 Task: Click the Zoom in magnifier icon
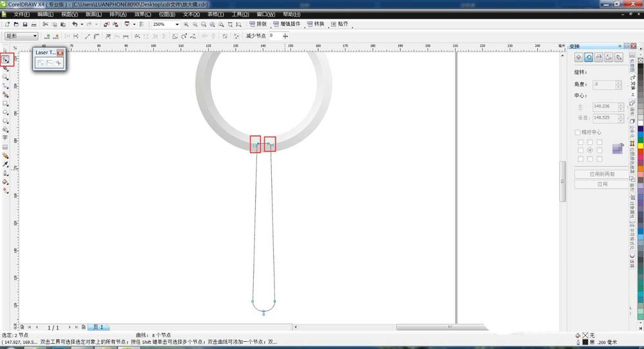tap(186, 24)
